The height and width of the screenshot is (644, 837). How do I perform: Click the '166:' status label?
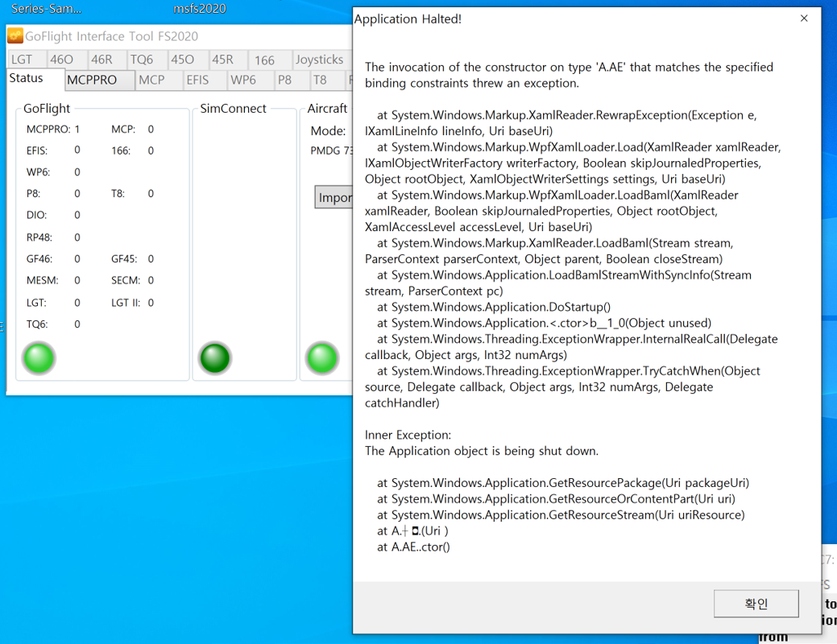click(x=121, y=151)
